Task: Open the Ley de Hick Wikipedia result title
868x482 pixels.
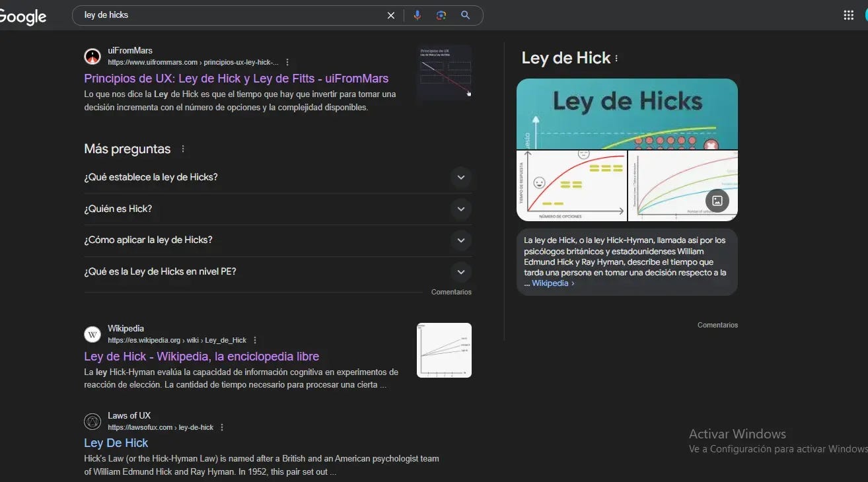Action: pyautogui.click(x=201, y=357)
